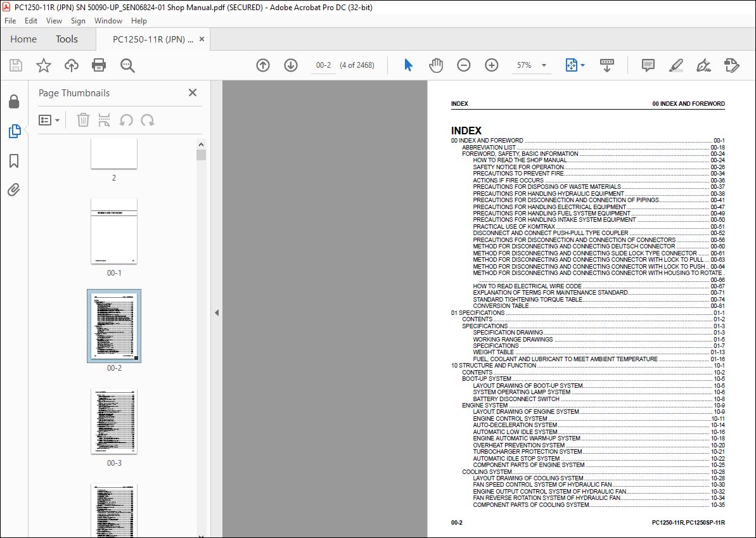Click the thumbnails panel scrollbar thumb
The image size is (756, 538).
click(201, 155)
